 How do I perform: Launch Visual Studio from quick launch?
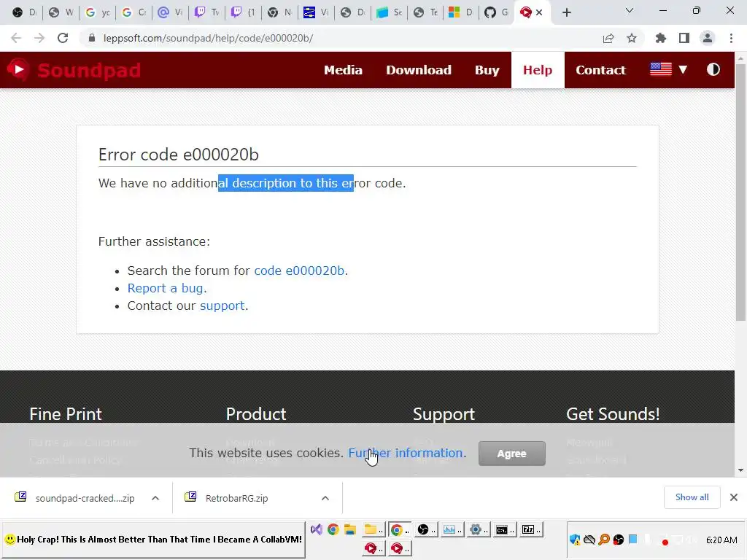[x=317, y=529]
